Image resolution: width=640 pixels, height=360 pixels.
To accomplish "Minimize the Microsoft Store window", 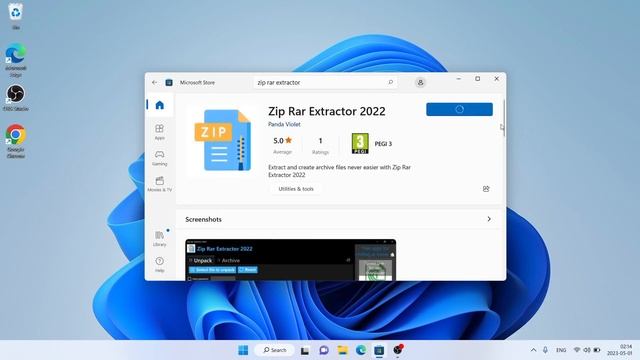I will coord(459,79).
